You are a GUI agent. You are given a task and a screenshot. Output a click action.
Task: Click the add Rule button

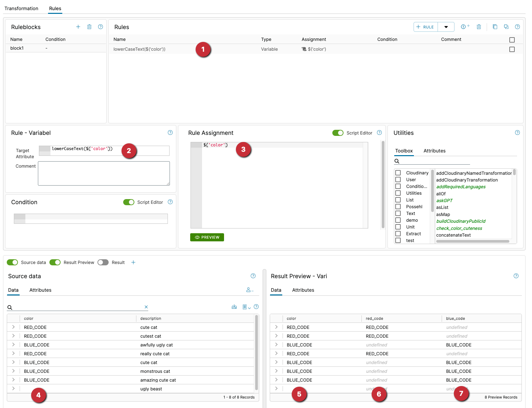[425, 27]
